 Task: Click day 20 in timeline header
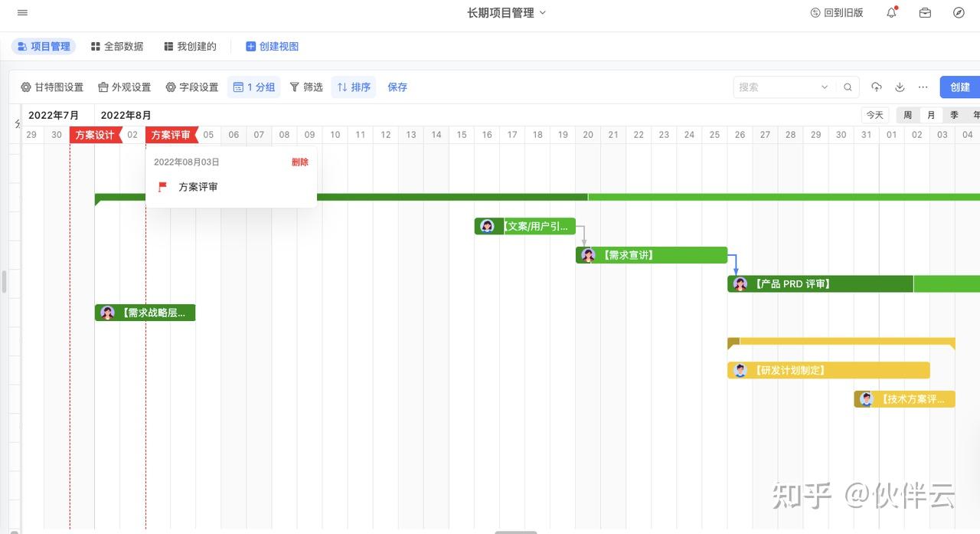588,135
